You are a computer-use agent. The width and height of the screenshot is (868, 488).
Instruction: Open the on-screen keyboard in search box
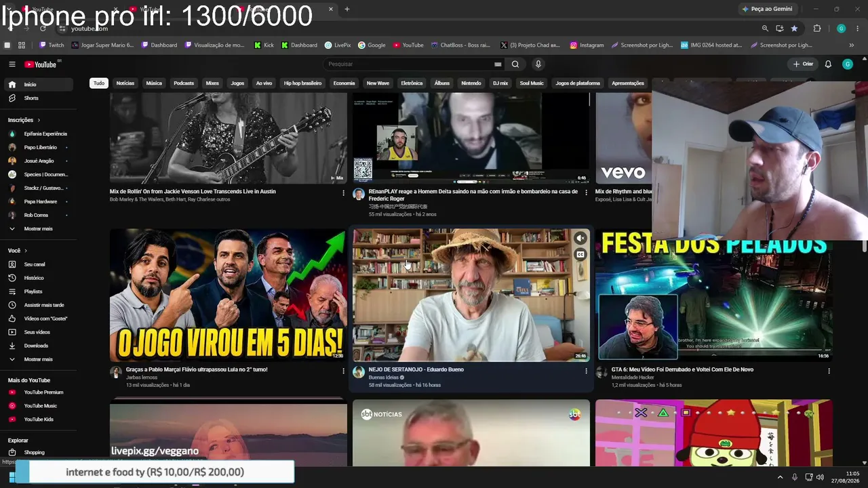498,64
